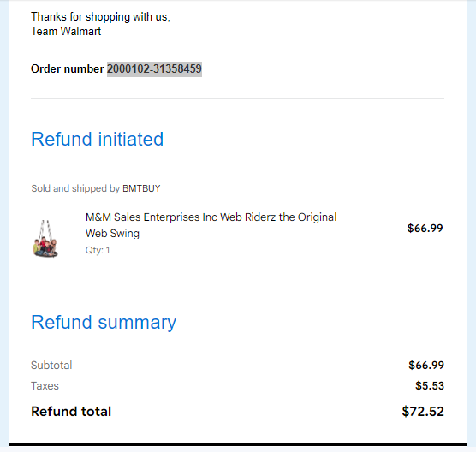Screen dimensions: 476x452
Task: Click Thanks for shopping with us text
Action: (100, 17)
